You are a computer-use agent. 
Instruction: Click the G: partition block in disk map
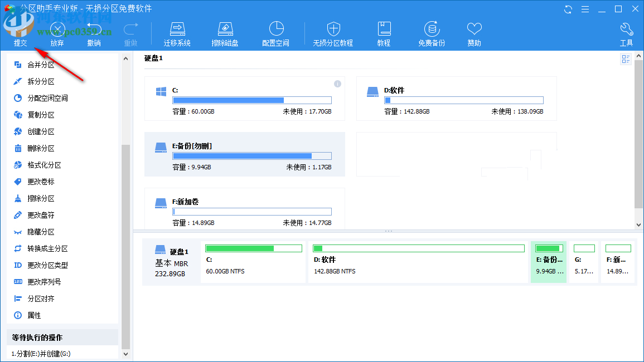[x=584, y=262]
